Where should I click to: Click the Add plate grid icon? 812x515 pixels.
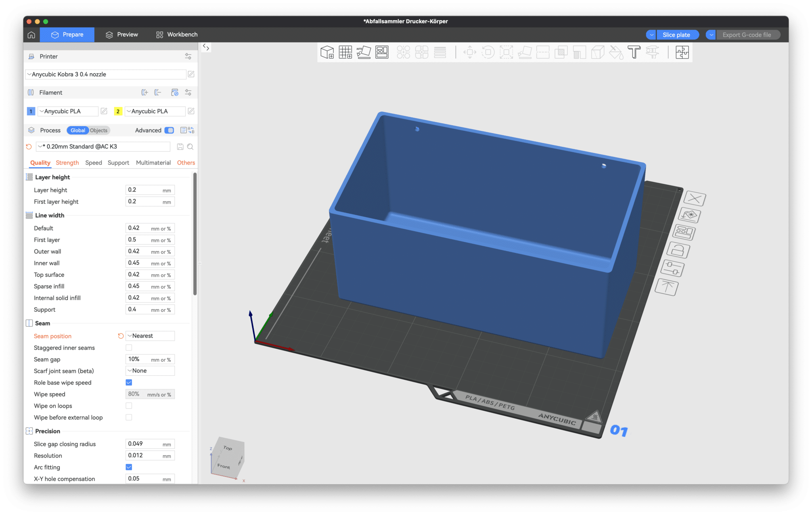(x=345, y=52)
